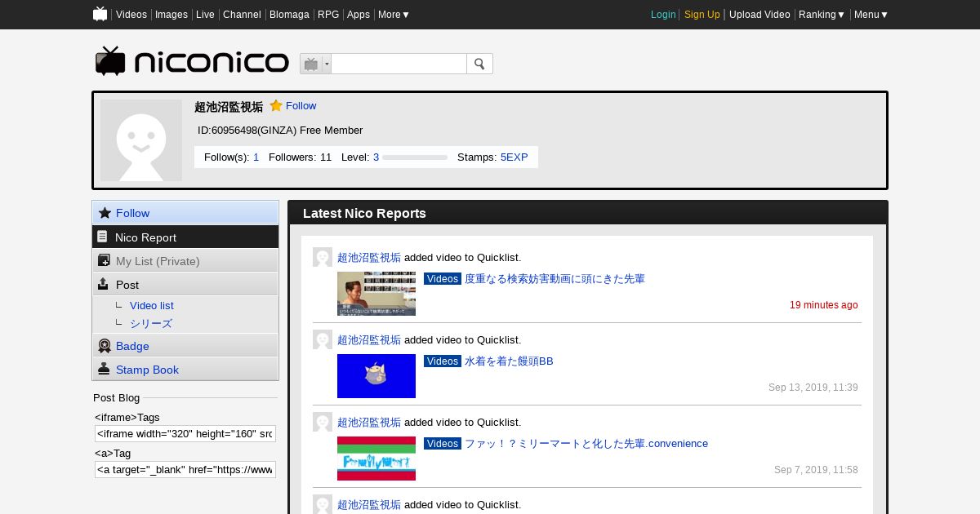The width and height of the screenshot is (980, 514).
Task: Open striped thumbnail of ファッ！？ミリーマート video
Action: (376, 459)
